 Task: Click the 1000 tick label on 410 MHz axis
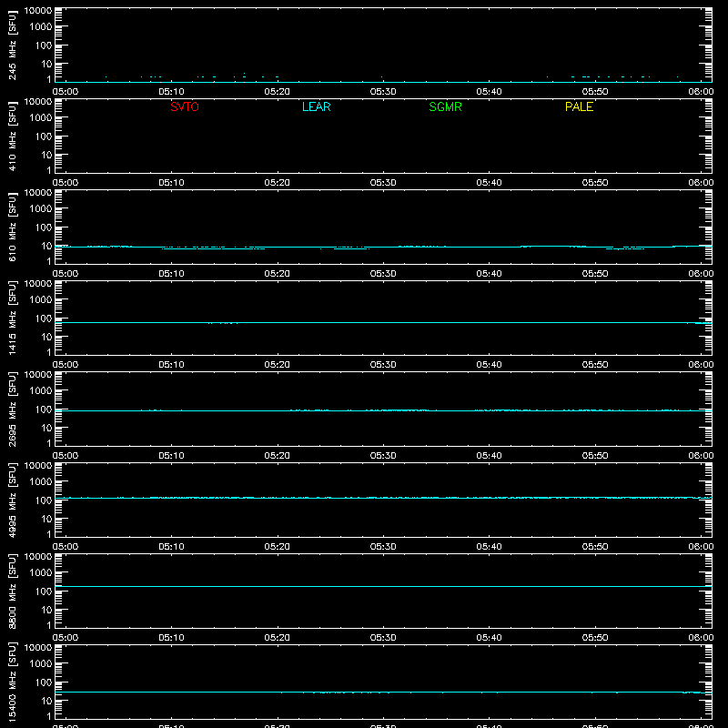(x=41, y=118)
